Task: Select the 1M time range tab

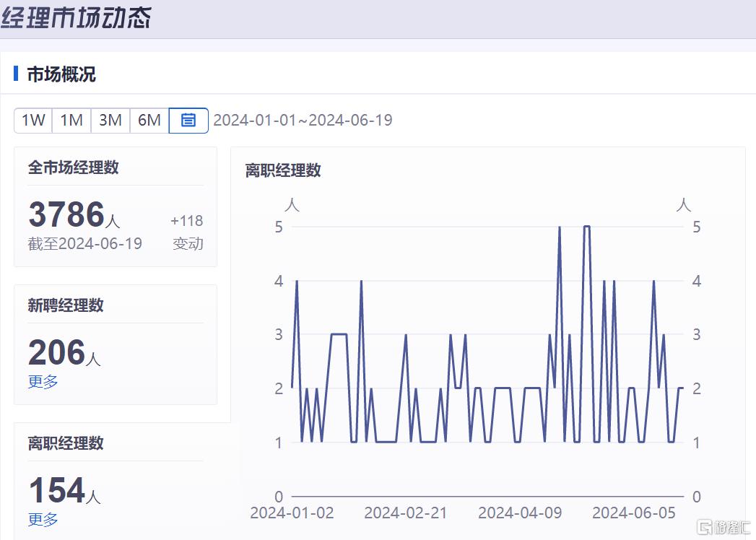Action: [x=71, y=120]
